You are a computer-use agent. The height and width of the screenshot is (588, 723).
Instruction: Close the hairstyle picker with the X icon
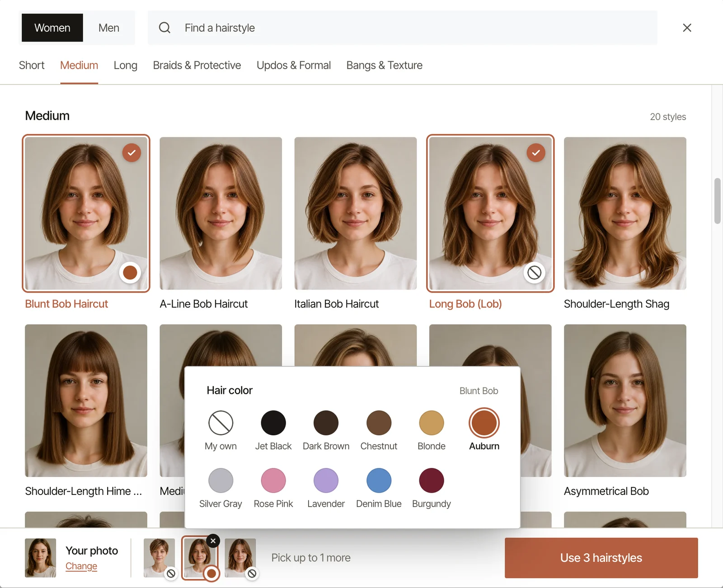point(687,28)
